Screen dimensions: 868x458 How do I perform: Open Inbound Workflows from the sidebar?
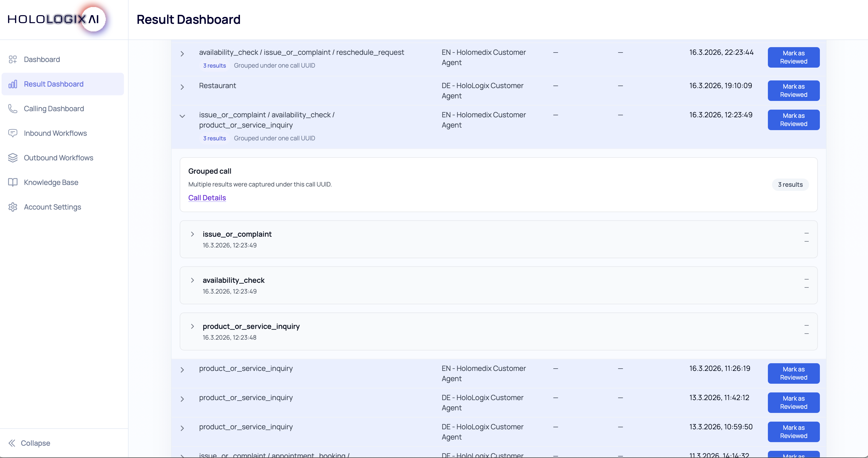click(55, 133)
